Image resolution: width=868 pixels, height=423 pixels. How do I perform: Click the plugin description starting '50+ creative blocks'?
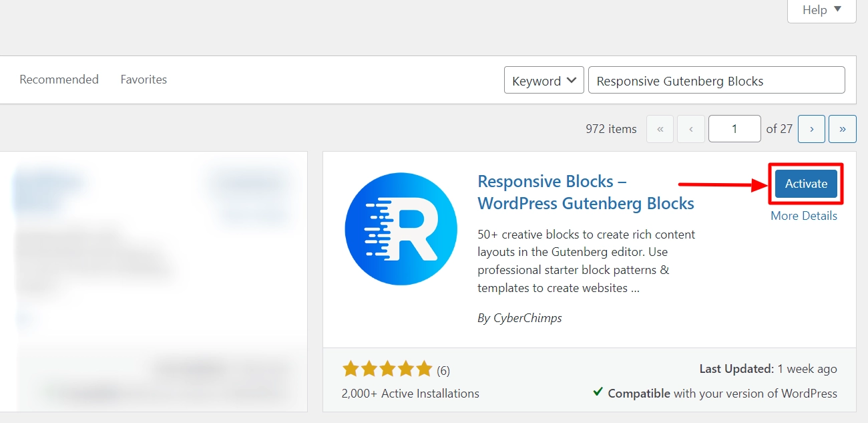click(586, 261)
